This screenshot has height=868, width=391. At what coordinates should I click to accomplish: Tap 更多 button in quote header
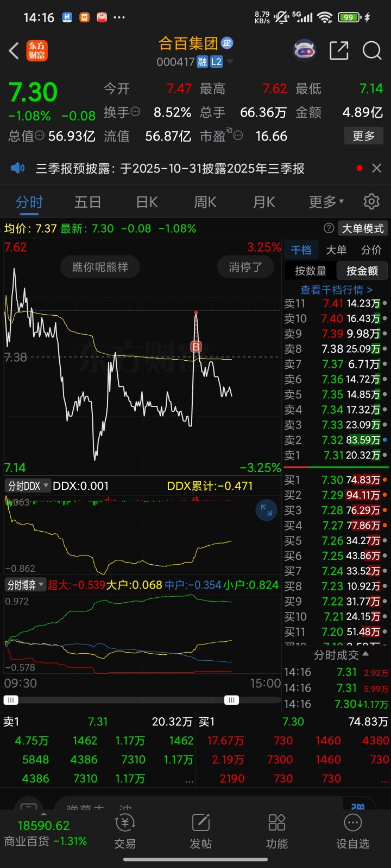364,136
